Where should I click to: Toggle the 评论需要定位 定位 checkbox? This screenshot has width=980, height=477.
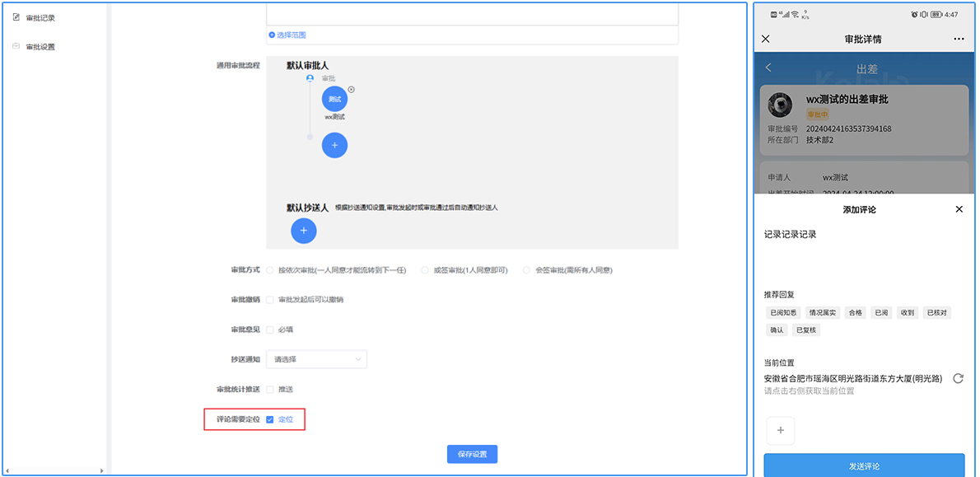pos(270,419)
